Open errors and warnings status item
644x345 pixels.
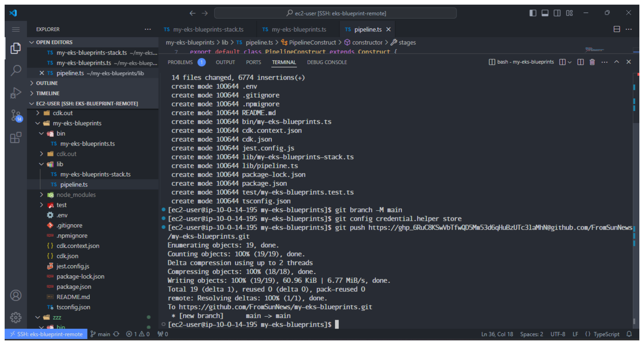point(138,334)
